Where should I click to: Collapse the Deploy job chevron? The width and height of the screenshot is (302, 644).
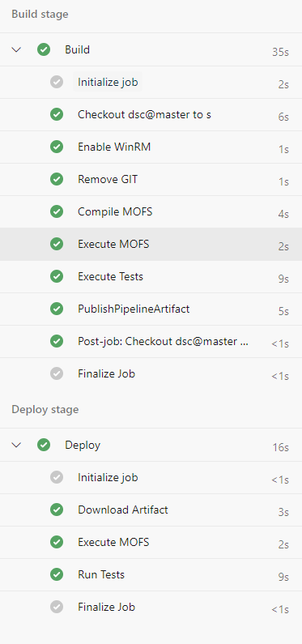(x=16, y=446)
